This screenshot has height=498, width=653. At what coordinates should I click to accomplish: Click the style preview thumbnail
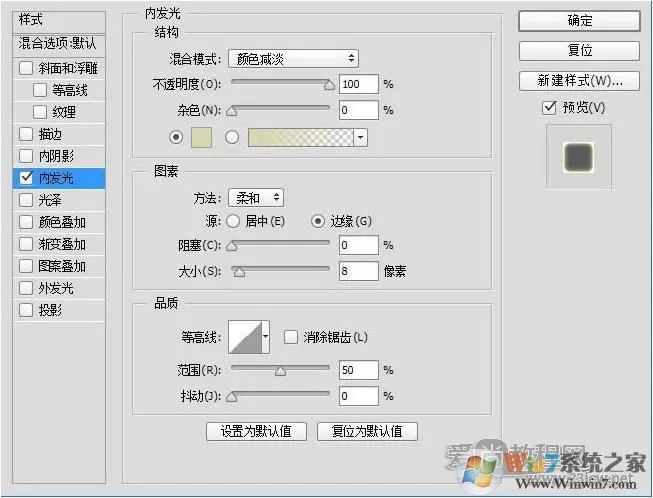578,157
